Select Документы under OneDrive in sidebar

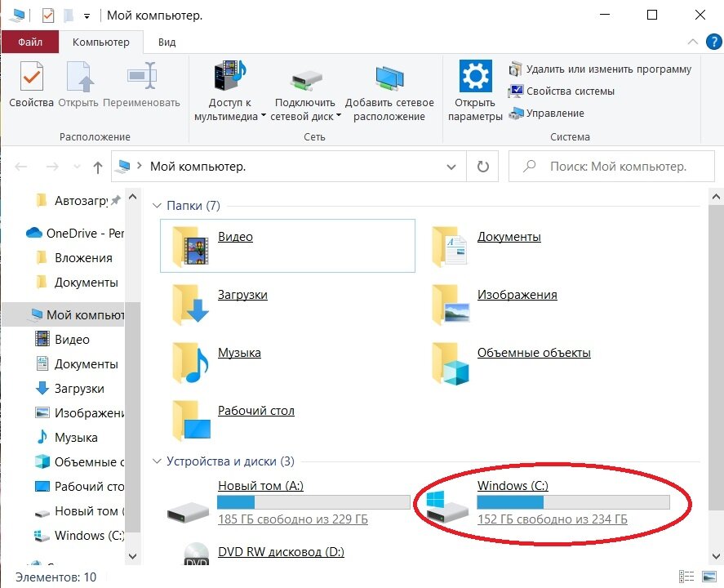click(78, 283)
